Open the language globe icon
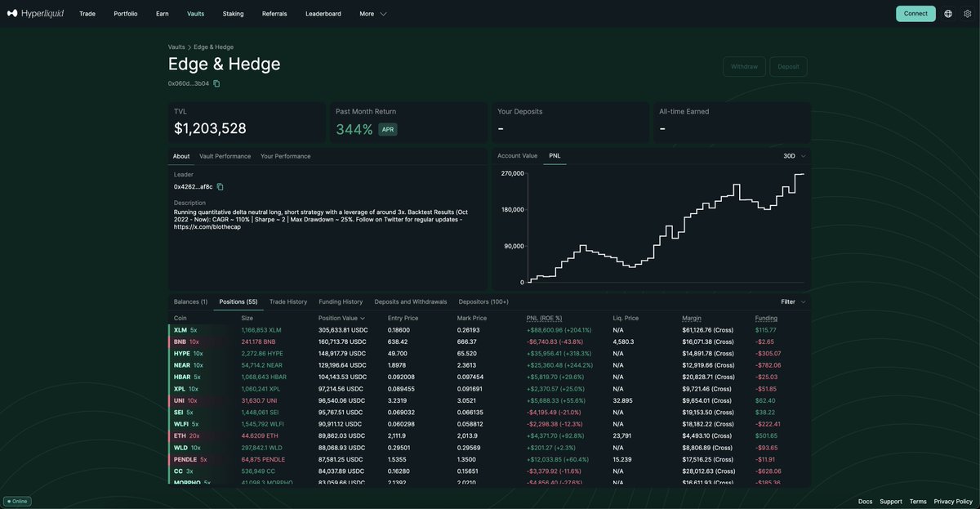Screen dimensions: 980x509 click(x=948, y=14)
